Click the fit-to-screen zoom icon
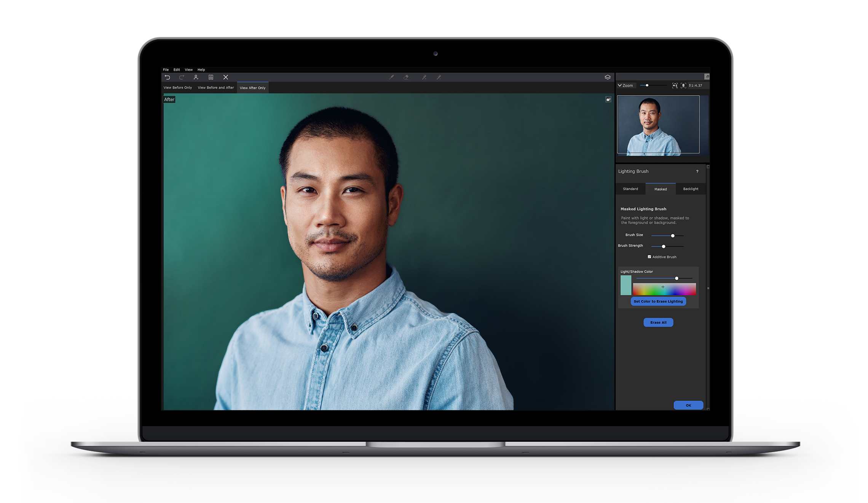The height and width of the screenshot is (503, 868). pyautogui.click(x=675, y=86)
